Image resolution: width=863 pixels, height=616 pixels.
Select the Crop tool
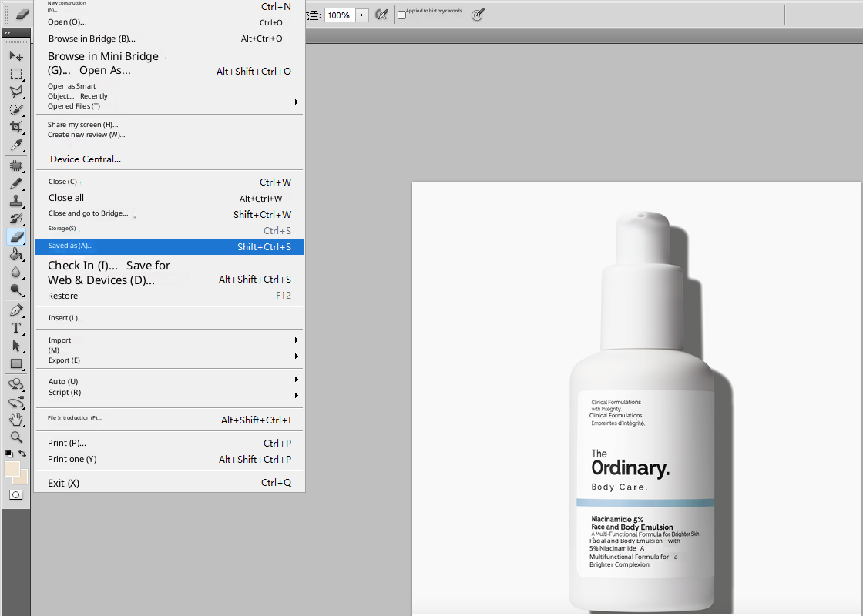15,126
